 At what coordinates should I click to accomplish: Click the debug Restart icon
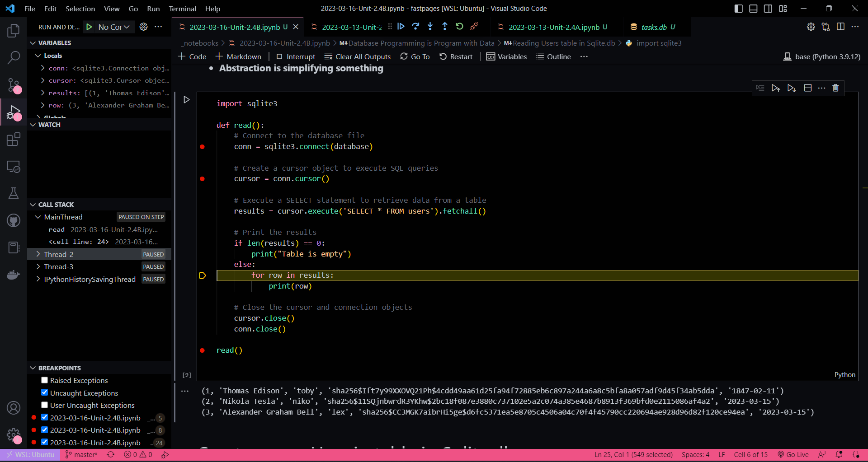459,27
